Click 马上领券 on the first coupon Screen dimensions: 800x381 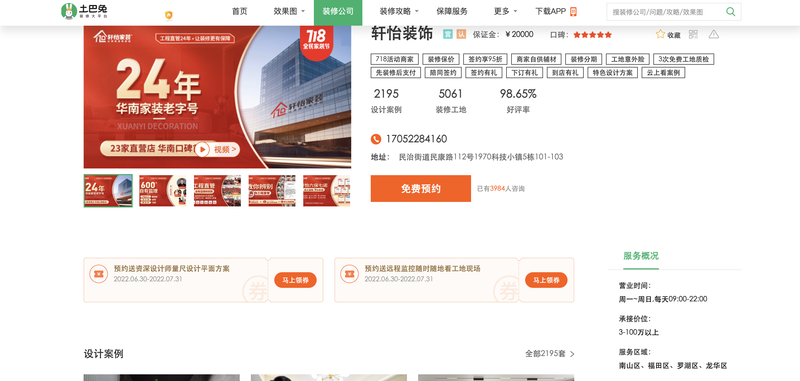295,280
